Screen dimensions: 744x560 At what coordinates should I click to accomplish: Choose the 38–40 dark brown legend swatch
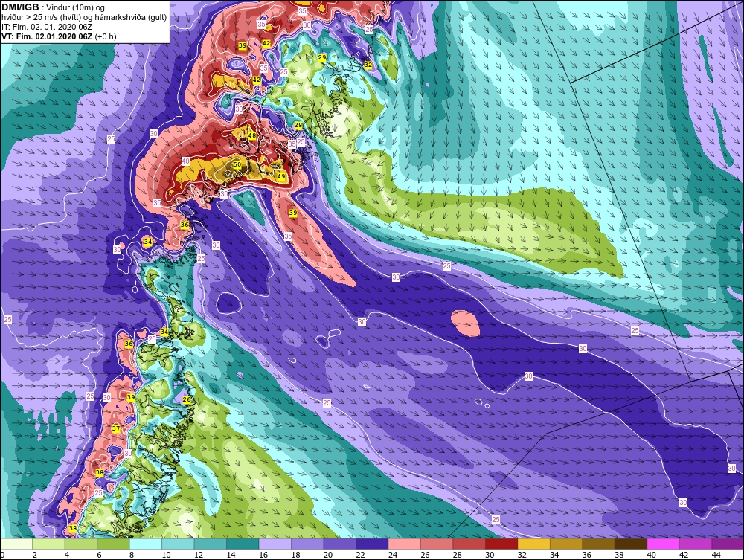631,544
